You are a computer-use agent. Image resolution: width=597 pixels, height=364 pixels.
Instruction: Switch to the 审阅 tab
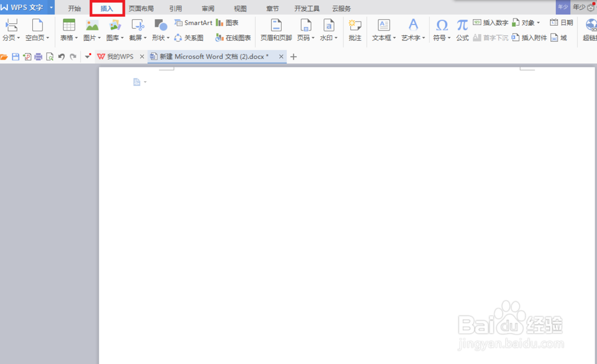[208, 8]
